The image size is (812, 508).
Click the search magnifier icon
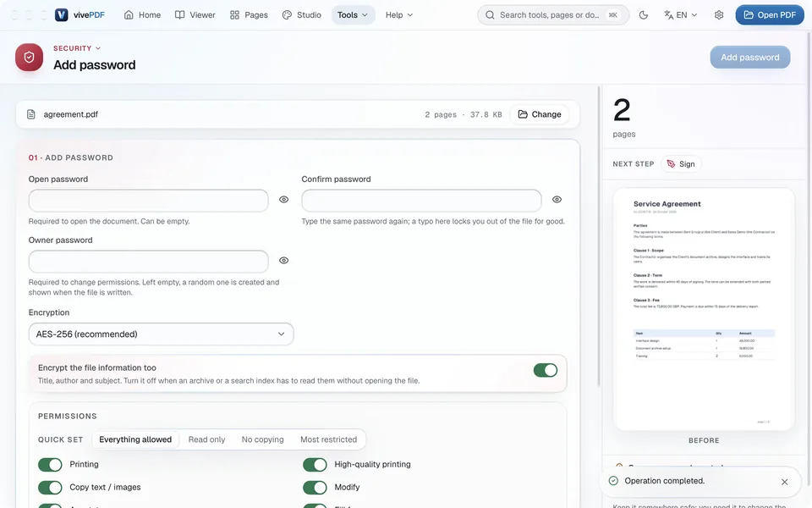[x=490, y=15]
